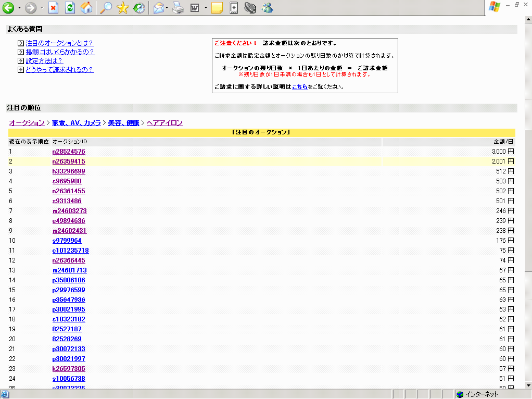Open auction ID e49894636

pos(69,221)
